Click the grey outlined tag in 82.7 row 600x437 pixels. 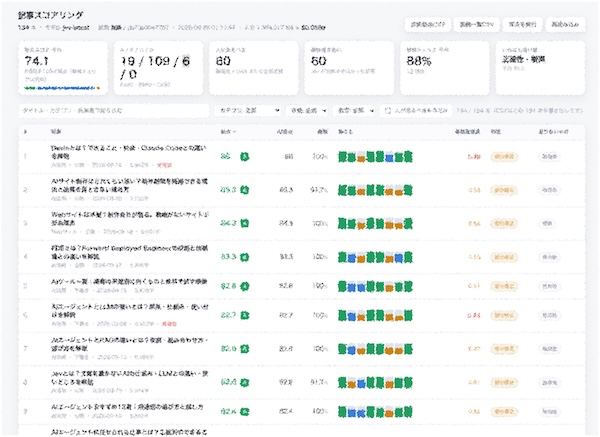pos(549,315)
